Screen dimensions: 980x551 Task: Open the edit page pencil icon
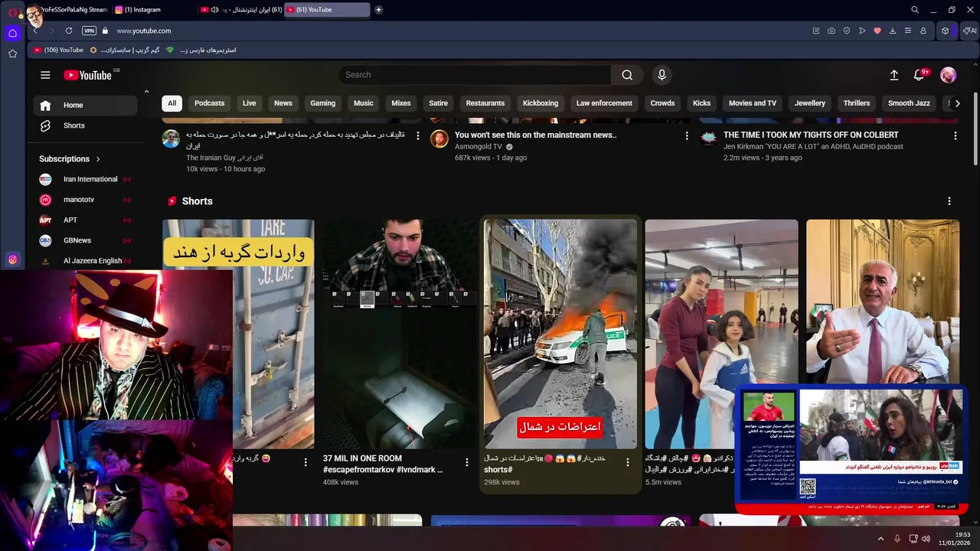coord(816,31)
